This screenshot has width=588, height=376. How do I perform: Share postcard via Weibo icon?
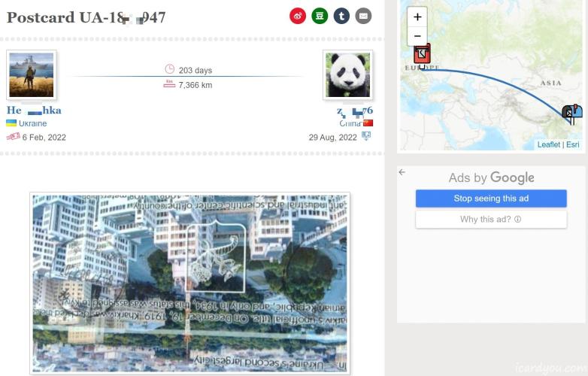(297, 16)
